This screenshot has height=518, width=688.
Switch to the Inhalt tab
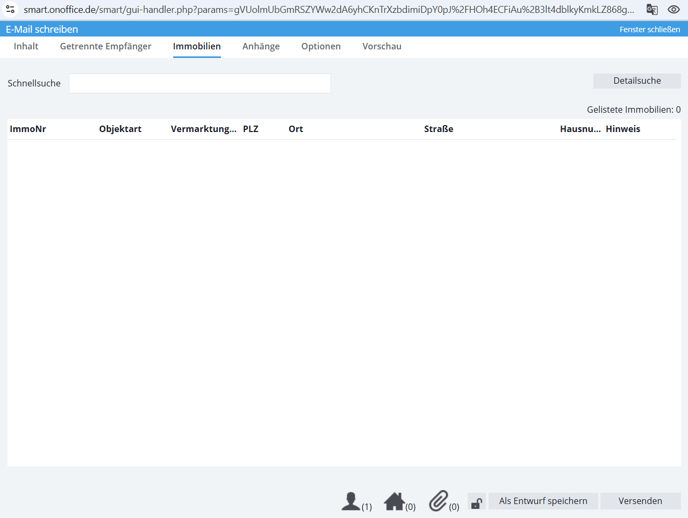26,46
